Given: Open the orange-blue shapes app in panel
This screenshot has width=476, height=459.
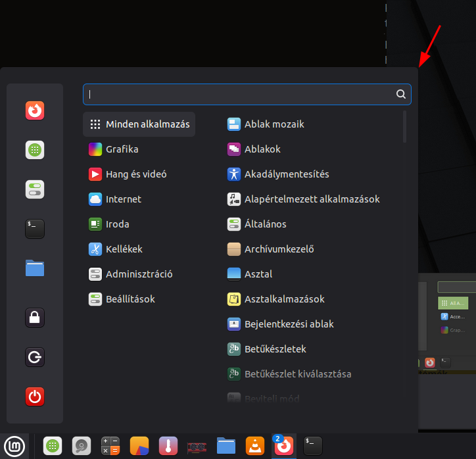Looking at the screenshot, I should [x=139, y=446].
